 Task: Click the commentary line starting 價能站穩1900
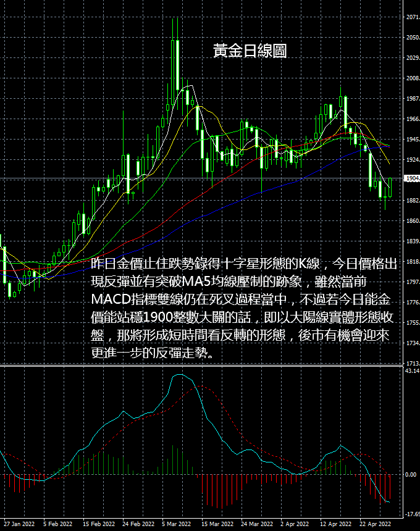pyautogui.click(x=242, y=317)
